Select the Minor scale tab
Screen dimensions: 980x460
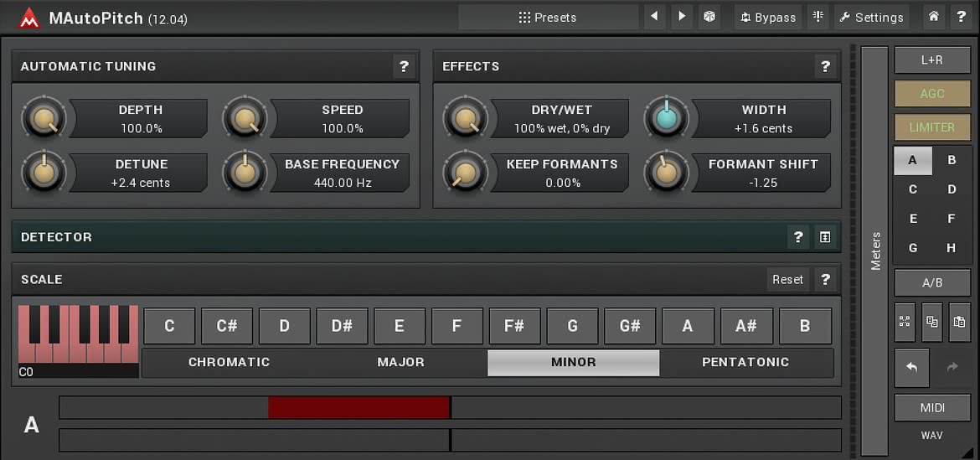[x=573, y=363]
